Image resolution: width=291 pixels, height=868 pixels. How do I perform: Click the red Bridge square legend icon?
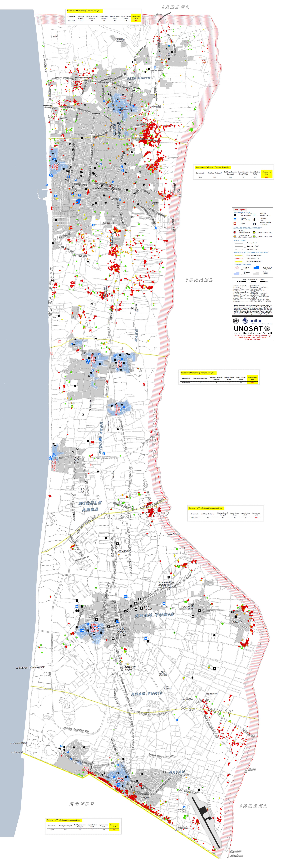235,224
